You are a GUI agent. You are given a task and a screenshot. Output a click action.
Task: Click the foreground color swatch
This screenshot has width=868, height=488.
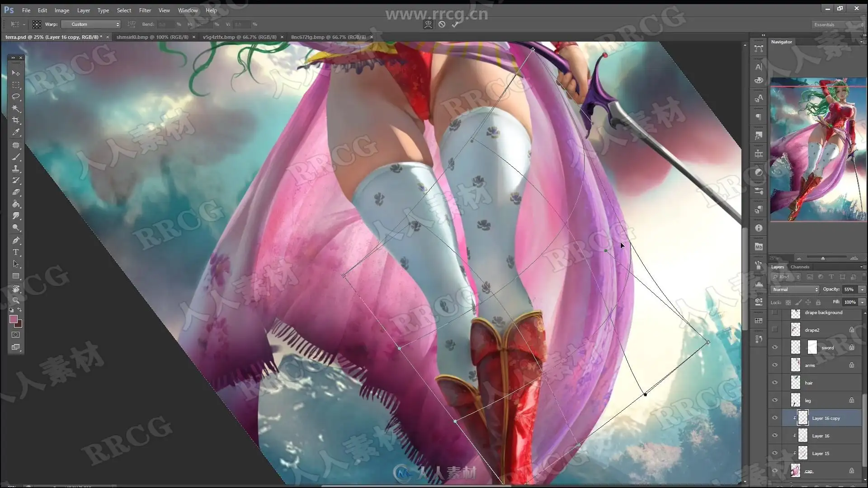click(13, 319)
